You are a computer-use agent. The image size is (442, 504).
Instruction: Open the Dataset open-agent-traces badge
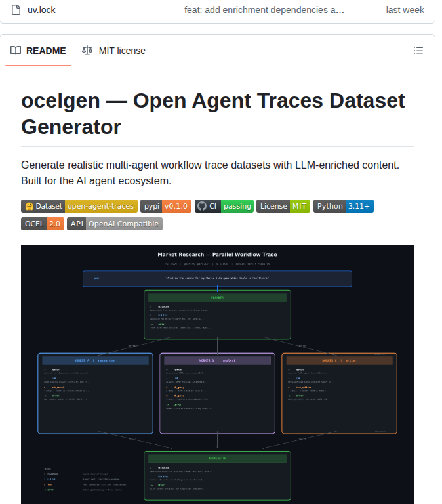[79, 206]
